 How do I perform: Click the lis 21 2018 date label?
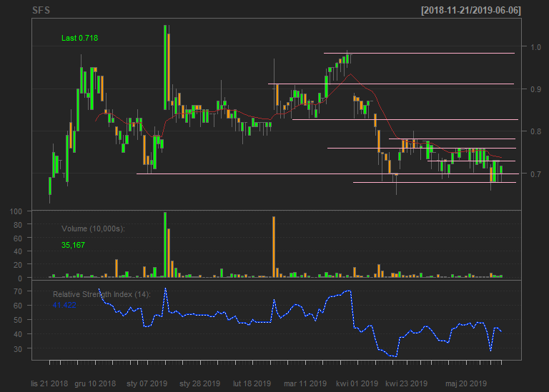click(x=49, y=383)
